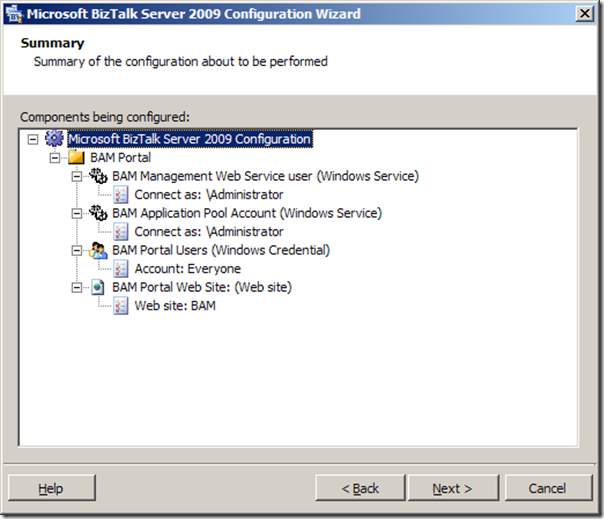Collapse the BAM Application Pool Account node

tap(77, 214)
